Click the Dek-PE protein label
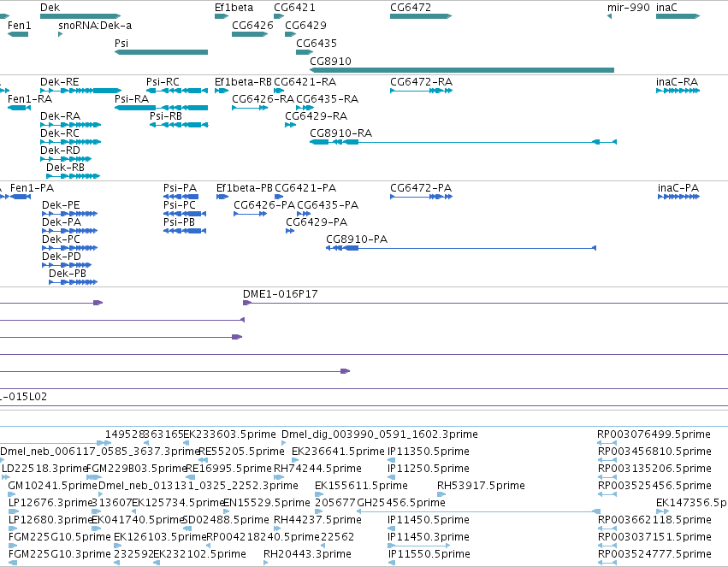The image size is (728, 567). click(x=61, y=205)
